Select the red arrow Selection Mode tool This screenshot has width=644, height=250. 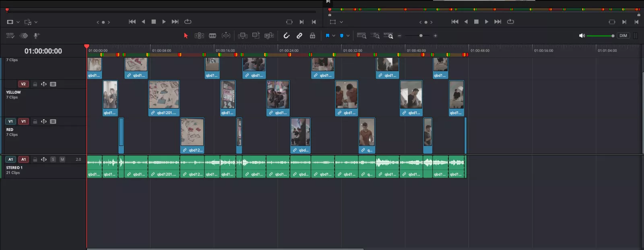pos(186,36)
